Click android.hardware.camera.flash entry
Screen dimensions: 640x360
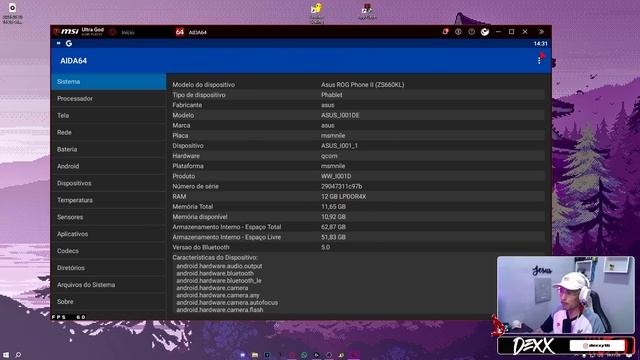220,310
